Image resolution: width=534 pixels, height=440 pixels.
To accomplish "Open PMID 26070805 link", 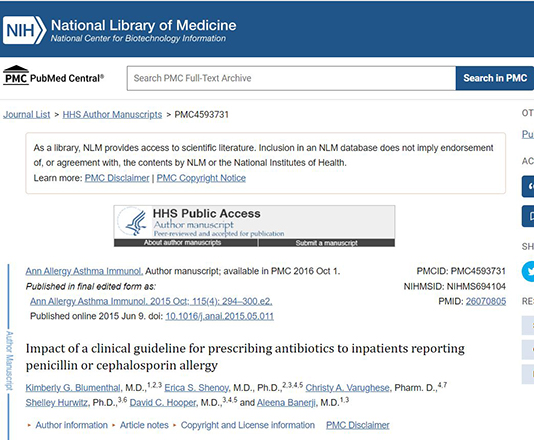I will point(486,301).
